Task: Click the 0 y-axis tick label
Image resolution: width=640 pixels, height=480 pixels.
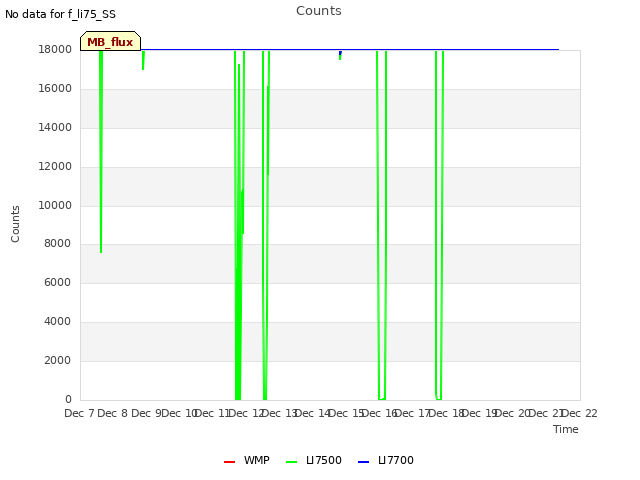Action: tap(68, 399)
